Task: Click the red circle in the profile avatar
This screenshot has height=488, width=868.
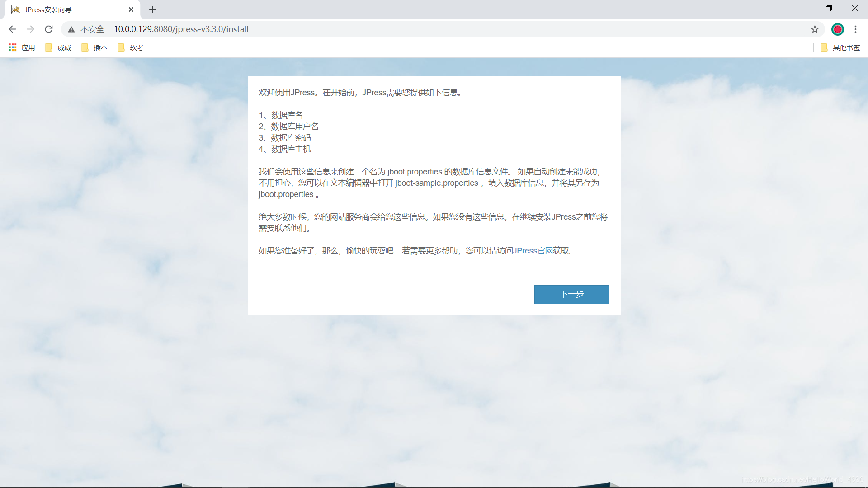Action: point(838,29)
